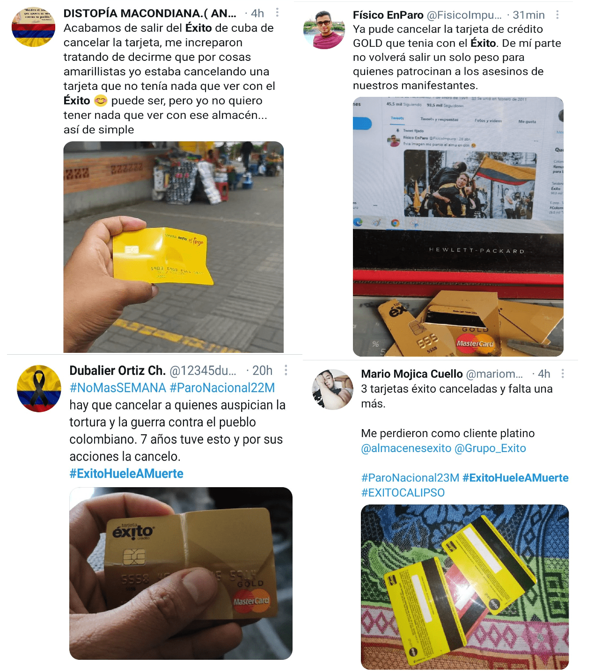Visit the @almacenesexito mention
This screenshot has width=616, height=672.
[x=406, y=448]
